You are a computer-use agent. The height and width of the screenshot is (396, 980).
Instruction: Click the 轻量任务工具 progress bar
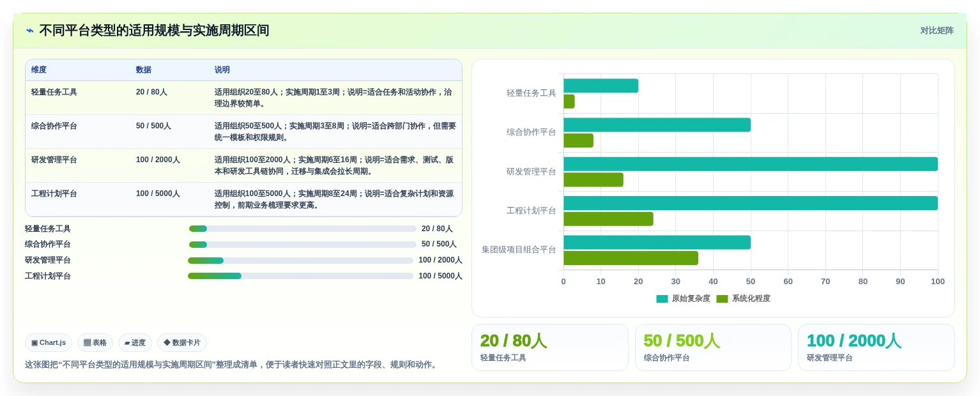point(303,229)
